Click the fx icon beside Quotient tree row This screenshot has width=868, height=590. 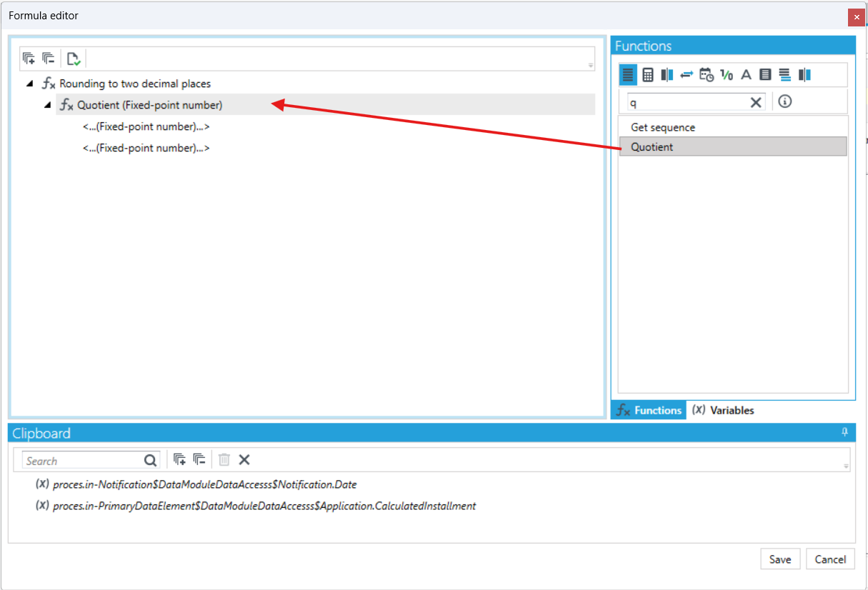point(66,105)
